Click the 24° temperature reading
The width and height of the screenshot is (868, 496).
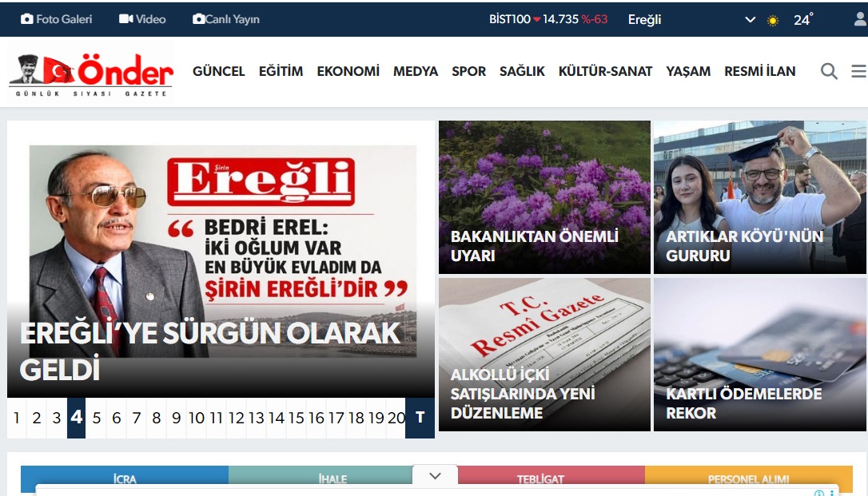click(x=803, y=19)
